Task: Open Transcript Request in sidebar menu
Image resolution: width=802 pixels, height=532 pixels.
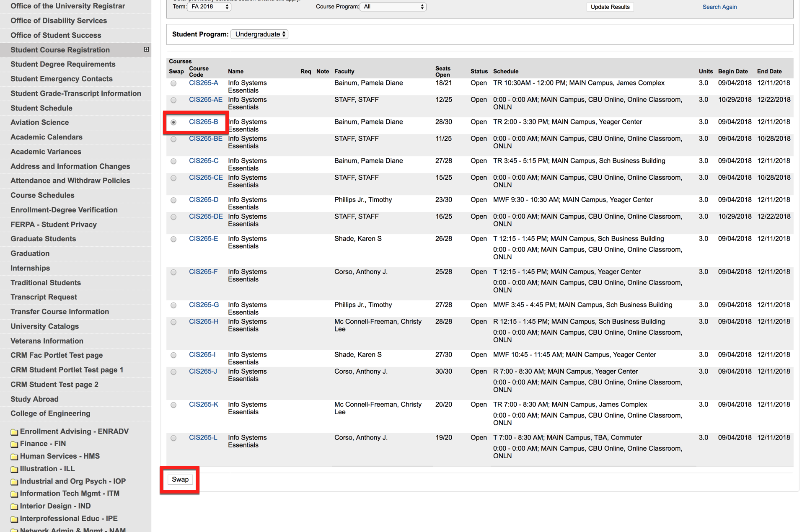Action: coord(44,297)
